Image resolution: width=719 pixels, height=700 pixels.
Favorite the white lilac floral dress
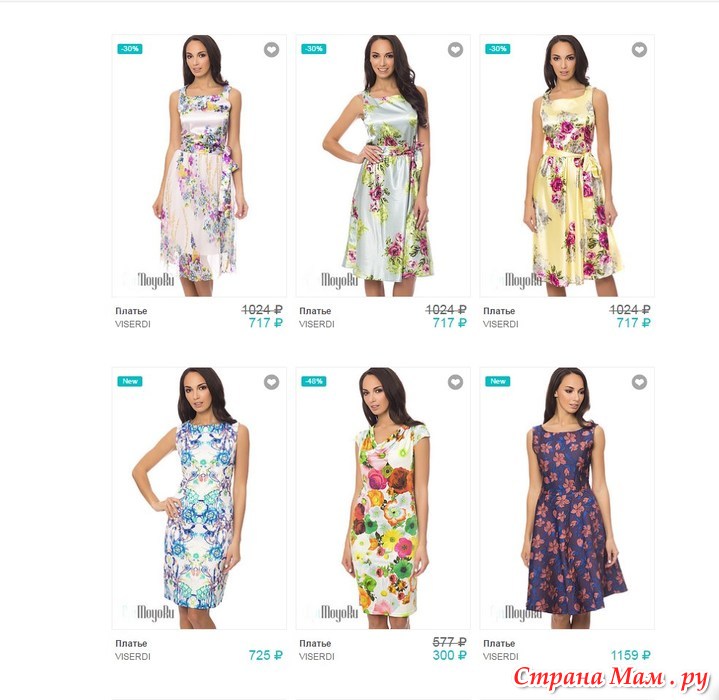pos(271,50)
